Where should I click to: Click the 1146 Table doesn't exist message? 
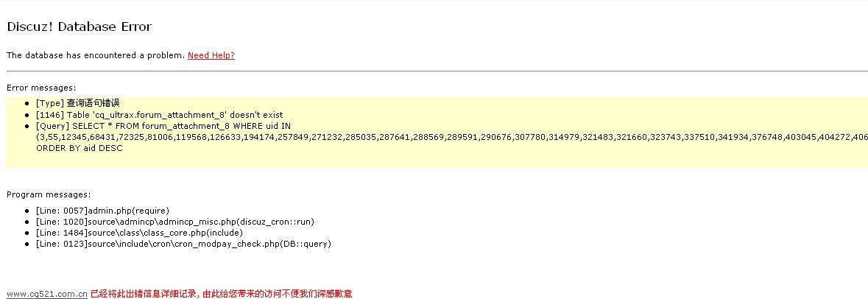[x=160, y=115]
